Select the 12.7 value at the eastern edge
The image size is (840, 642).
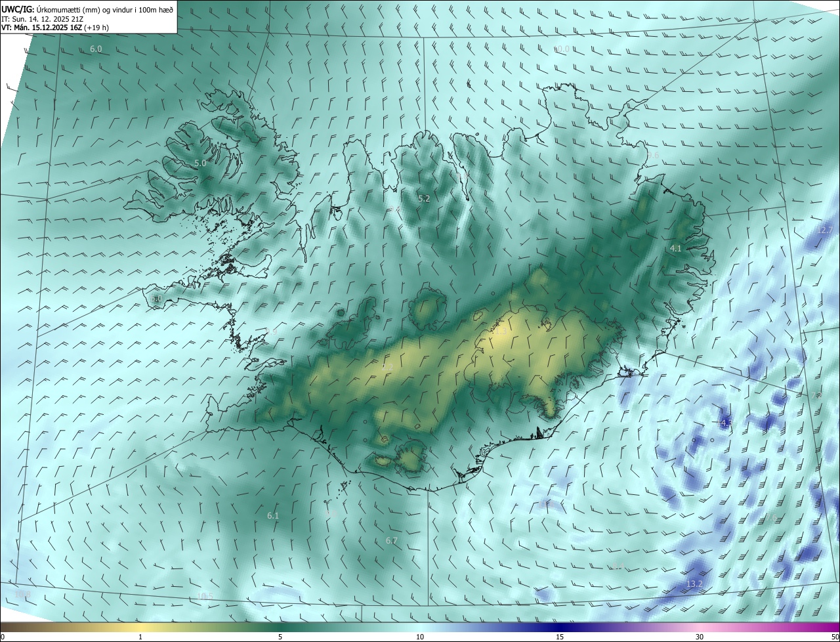[x=825, y=230]
